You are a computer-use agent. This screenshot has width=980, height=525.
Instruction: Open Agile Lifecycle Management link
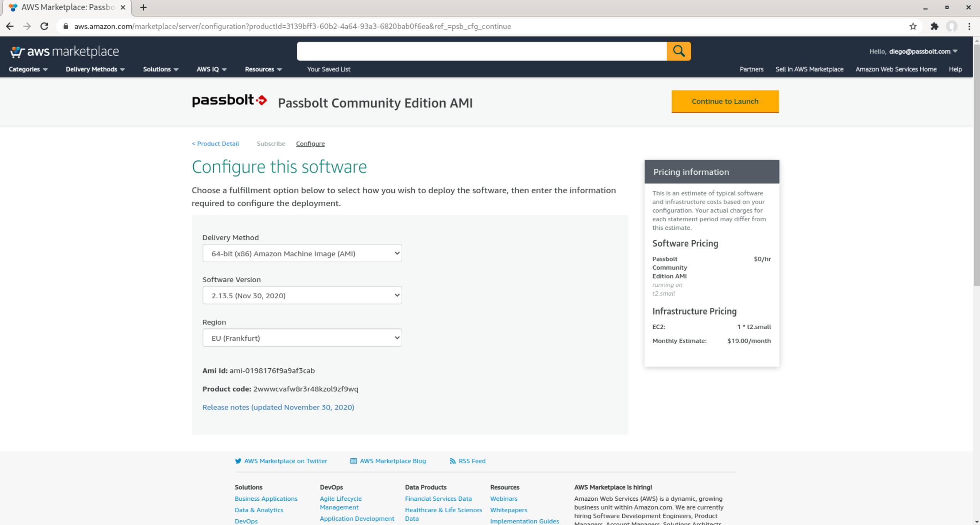[x=340, y=503]
